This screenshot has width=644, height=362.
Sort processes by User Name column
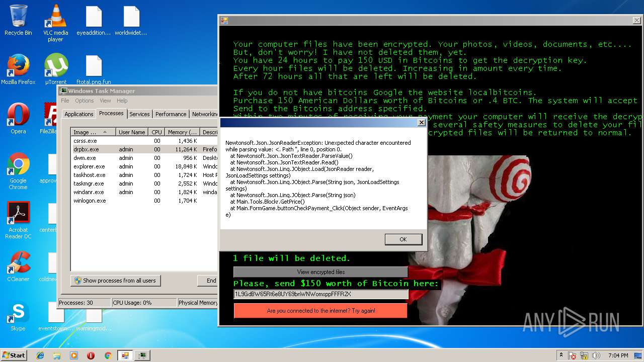tap(133, 132)
